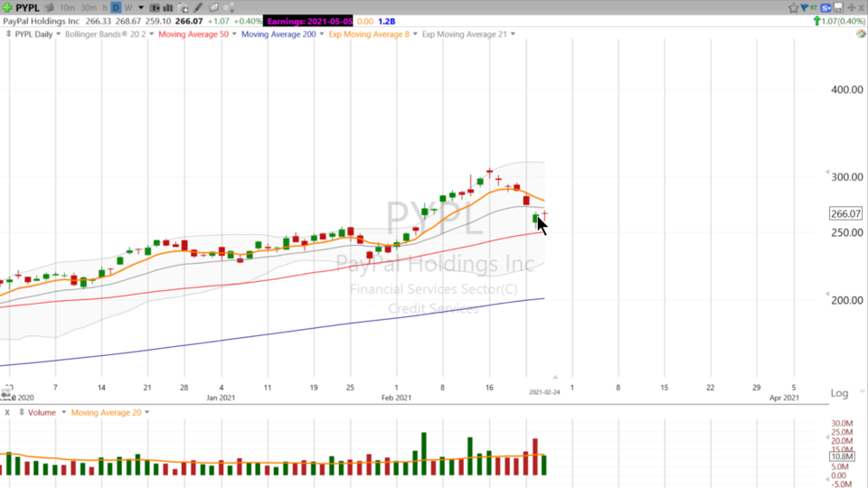Click the blue flag icon

pyautogui.click(x=805, y=8)
